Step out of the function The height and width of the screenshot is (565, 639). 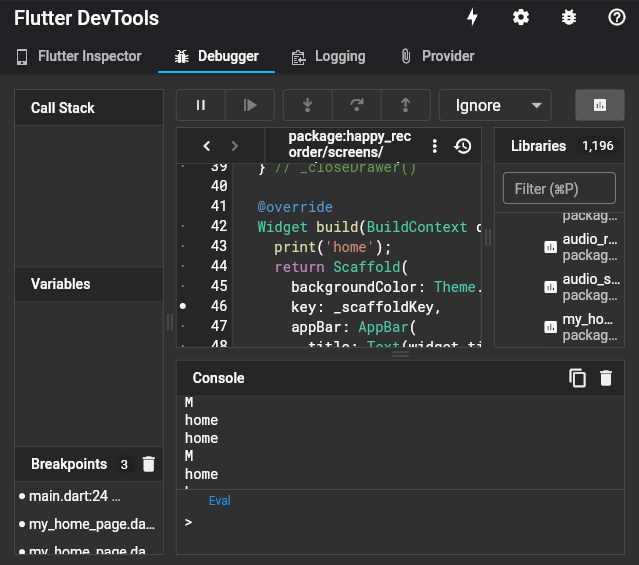coord(405,105)
